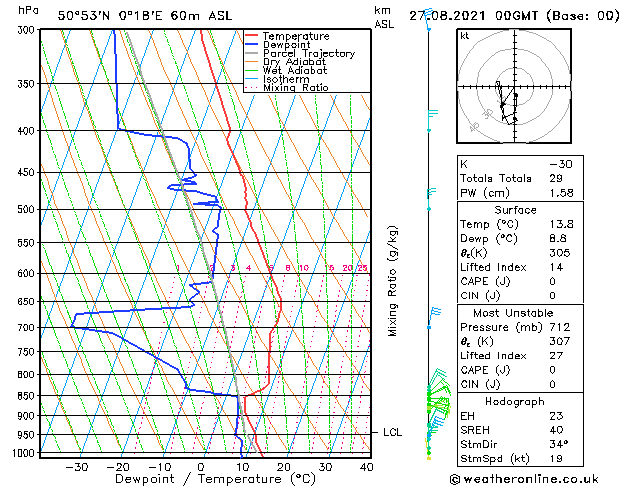Click the 500 hPa pressure label
This screenshot has height=486, width=629.
[x=28, y=209]
